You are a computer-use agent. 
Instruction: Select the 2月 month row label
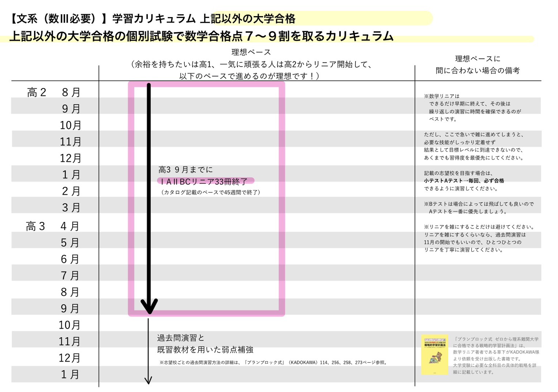(x=71, y=191)
